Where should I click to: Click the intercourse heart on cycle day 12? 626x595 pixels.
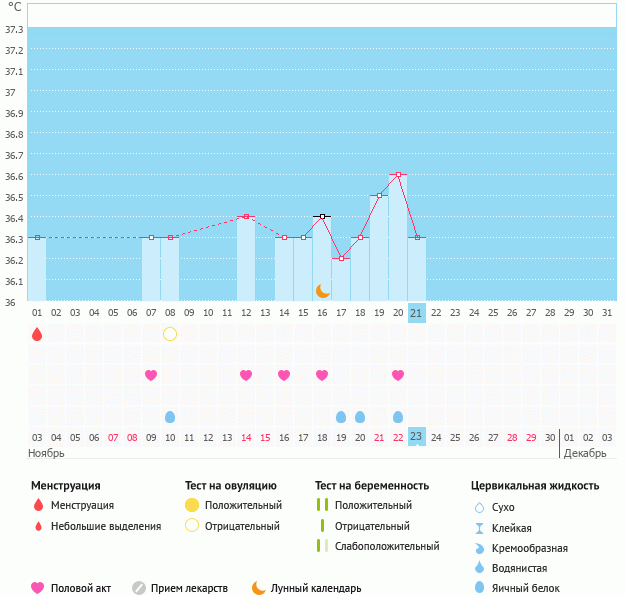click(246, 375)
